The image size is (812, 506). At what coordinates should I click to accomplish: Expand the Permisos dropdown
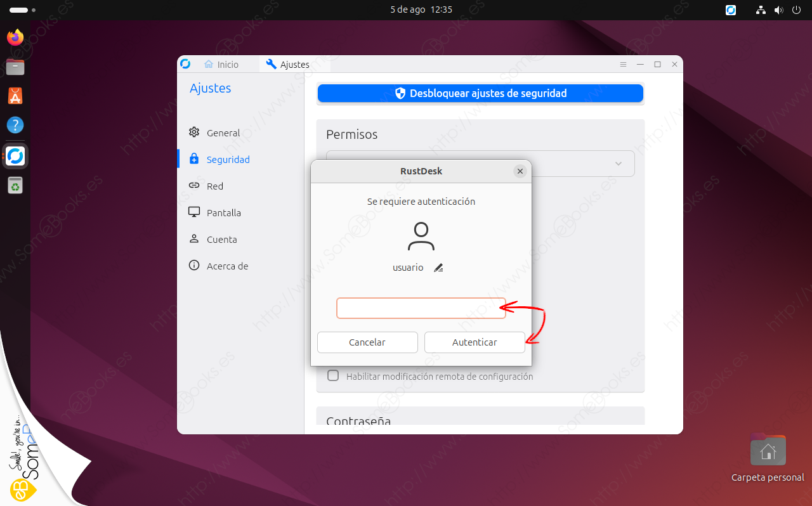click(480, 164)
